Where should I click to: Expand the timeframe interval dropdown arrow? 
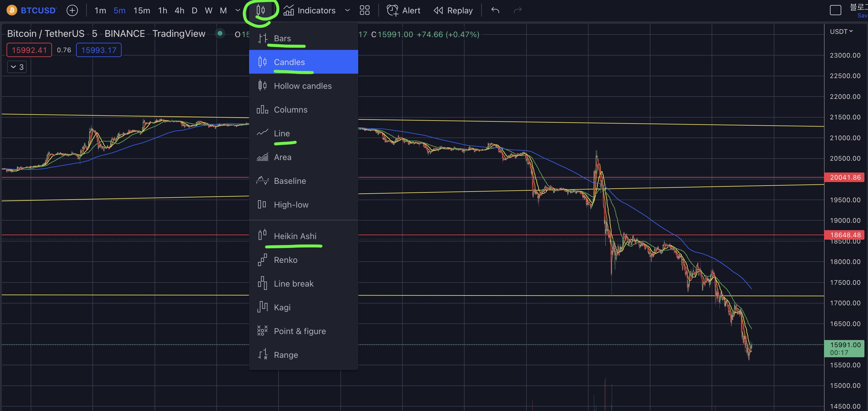pyautogui.click(x=238, y=10)
